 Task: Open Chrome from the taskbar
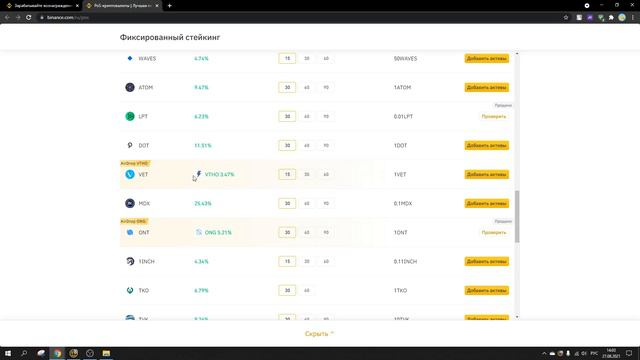pyautogui.click(x=57, y=353)
